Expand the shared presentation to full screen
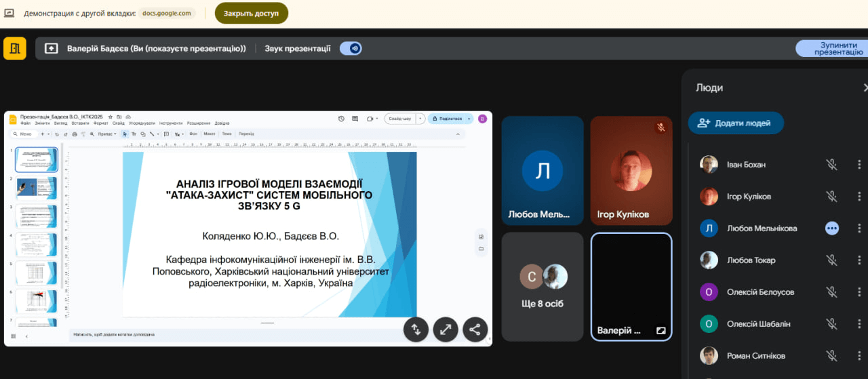868x379 pixels. 446,330
